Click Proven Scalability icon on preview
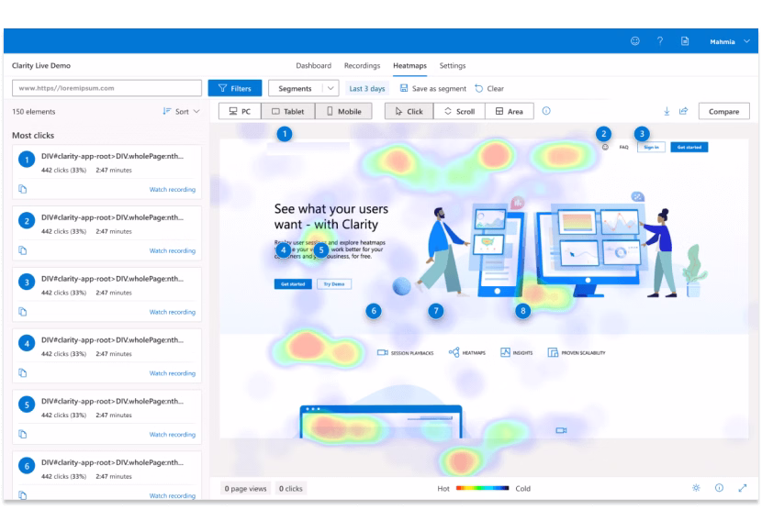762x532 pixels. pyautogui.click(x=553, y=352)
